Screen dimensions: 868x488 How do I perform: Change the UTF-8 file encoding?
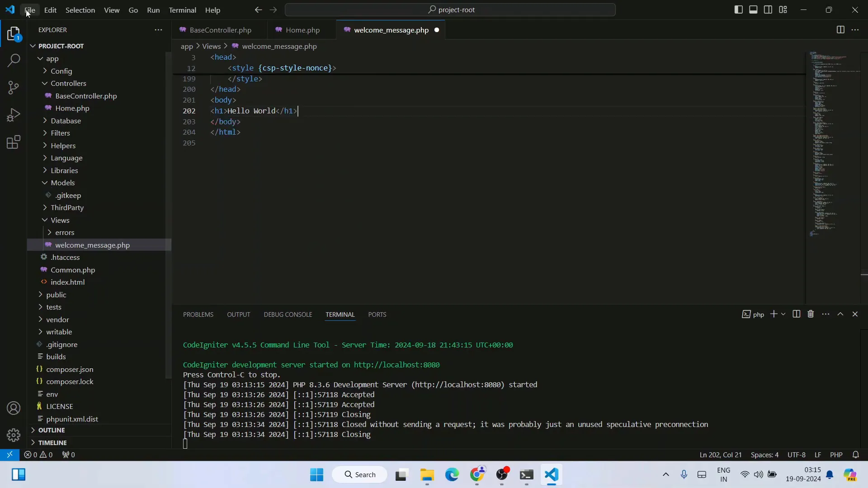coord(796,455)
